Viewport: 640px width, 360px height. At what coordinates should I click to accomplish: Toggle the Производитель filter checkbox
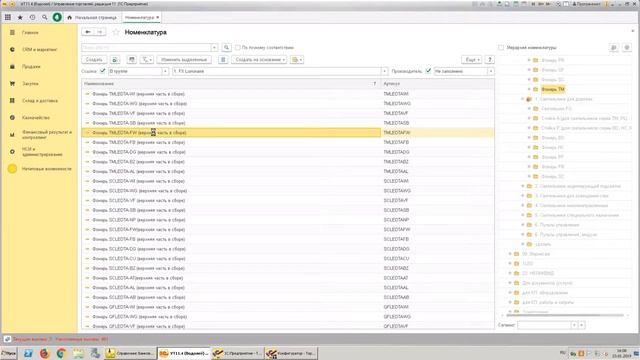pos(428,71)
